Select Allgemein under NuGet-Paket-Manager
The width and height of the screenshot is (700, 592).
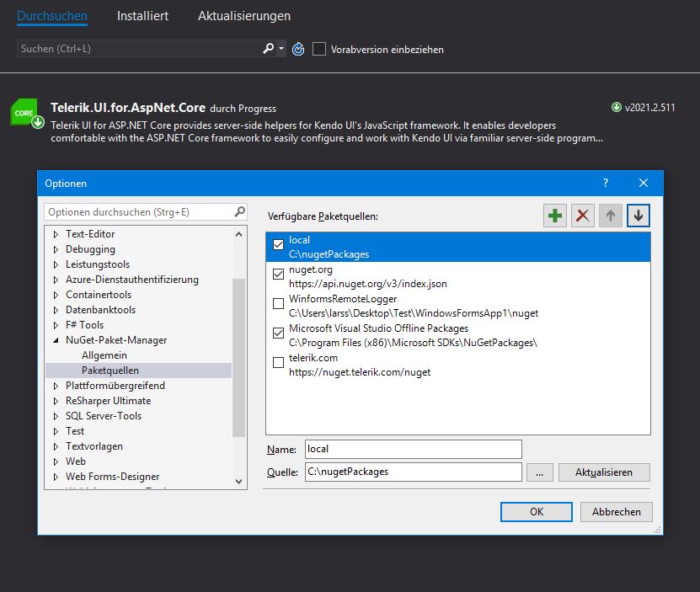104,355
